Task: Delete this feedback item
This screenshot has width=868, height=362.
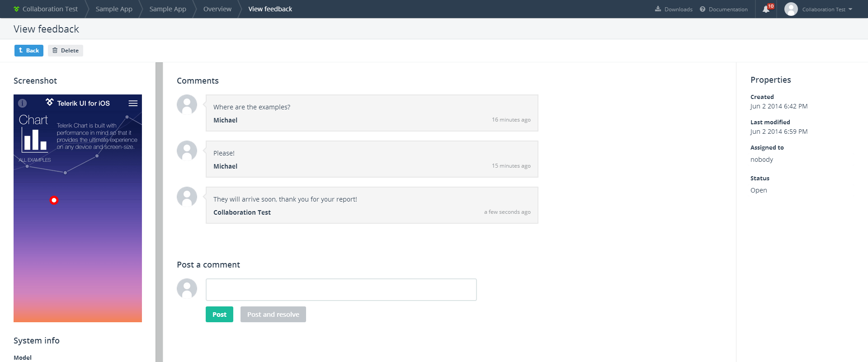Action: pos(66,51)
